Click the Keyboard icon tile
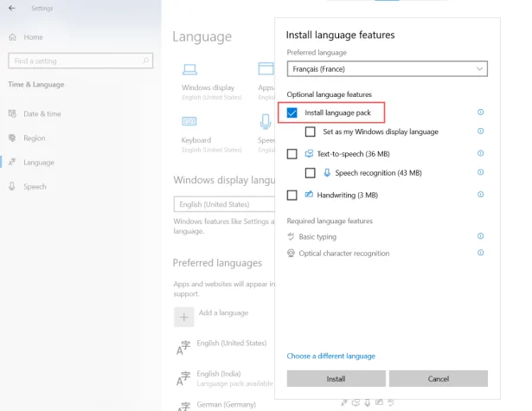Screen dimensions: 532x411 pyautogui.click(x=189, y=121)
